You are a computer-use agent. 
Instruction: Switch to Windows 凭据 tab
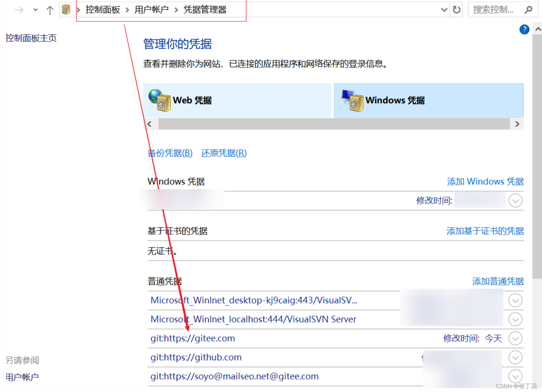tap(429, 100)
